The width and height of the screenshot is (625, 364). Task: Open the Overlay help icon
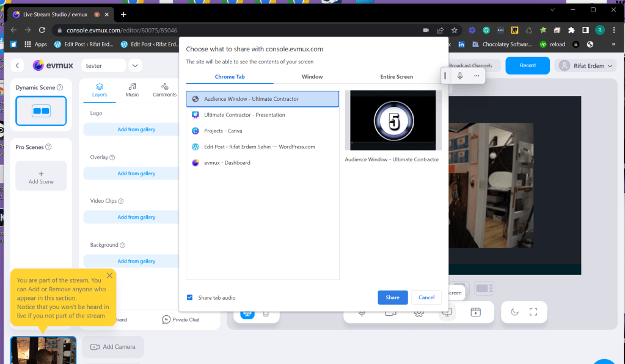(x=112, y=158)
